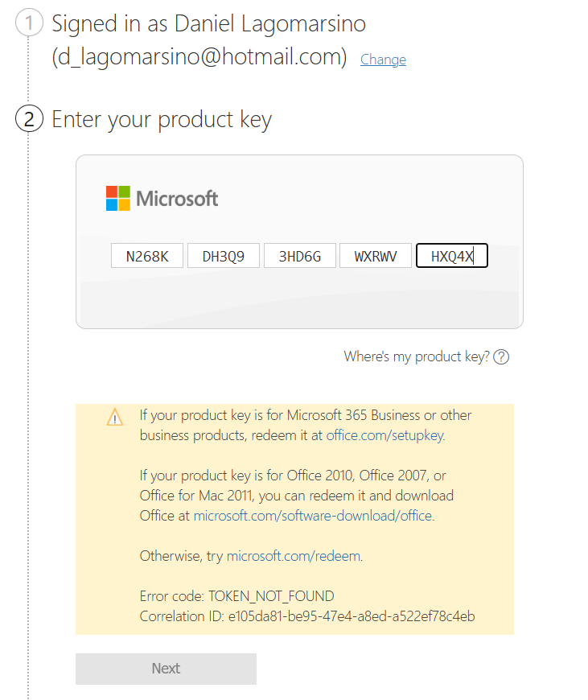Click the step 1 circle number icon
The image size is (588, 700).
(29, 24)
